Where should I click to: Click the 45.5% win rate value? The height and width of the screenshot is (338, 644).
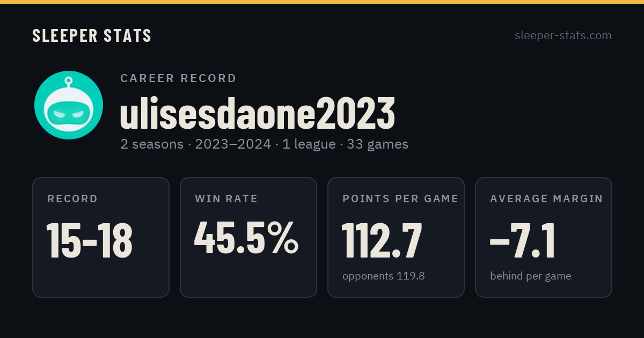(x=246, y=238)
